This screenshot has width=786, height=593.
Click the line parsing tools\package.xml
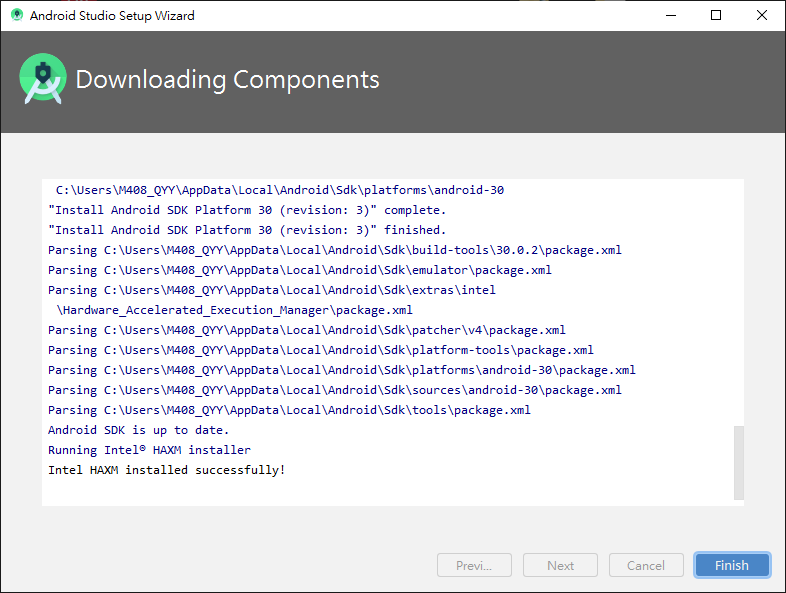tap(289, 410)
